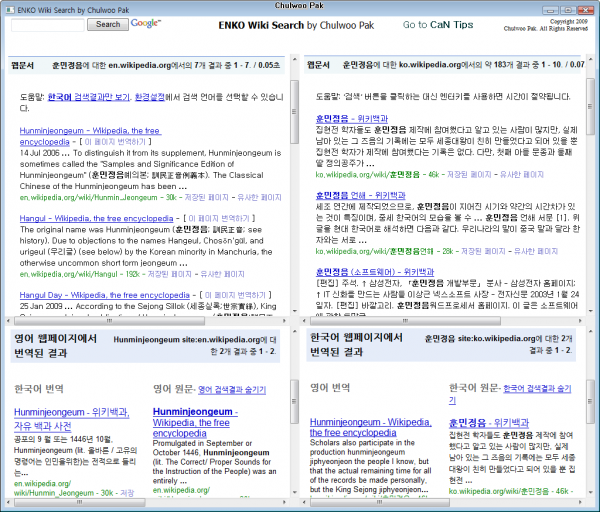The width and height of the screenshot is (600, 512).
Task: Open bold Hunminjeongeum - Wikipedia English original link
Action: (x=195, y=422)
